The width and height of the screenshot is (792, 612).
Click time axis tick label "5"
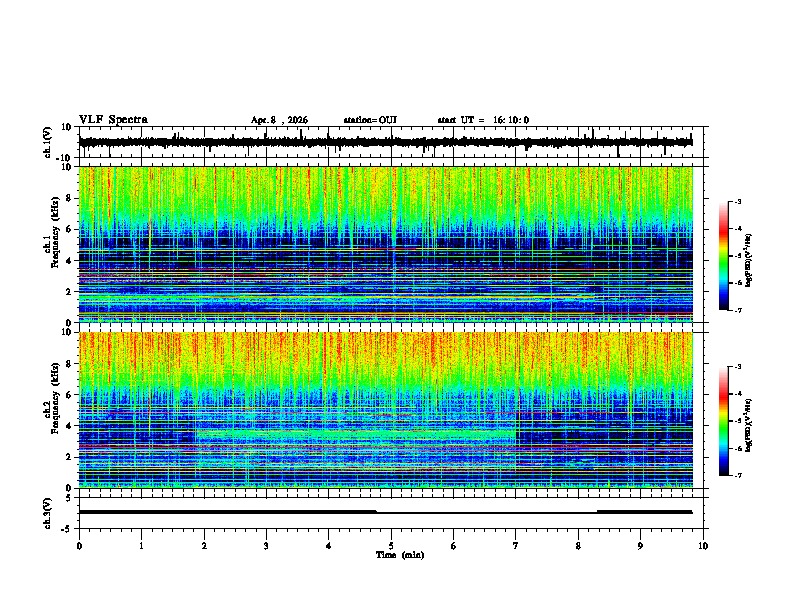click(391, 546)
